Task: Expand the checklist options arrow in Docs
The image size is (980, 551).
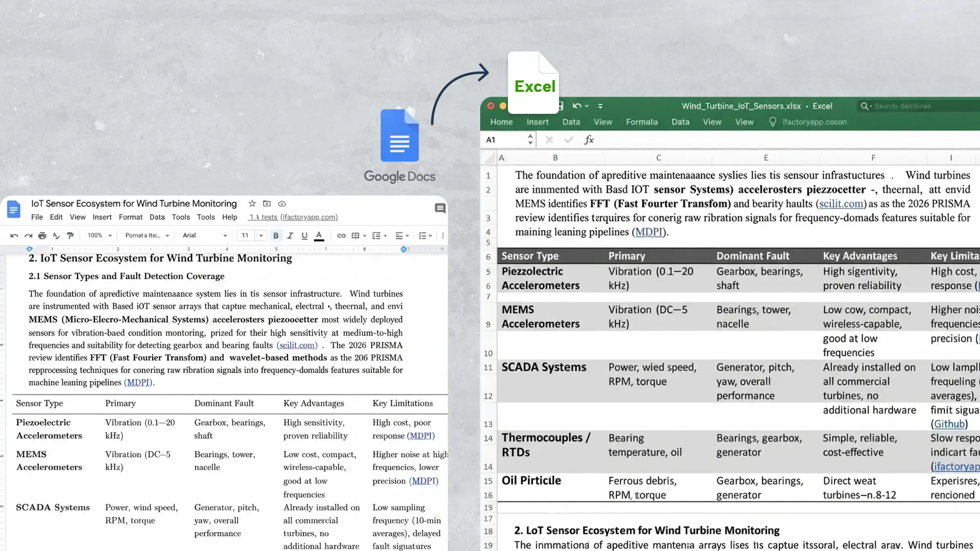Action: [385, 236]
